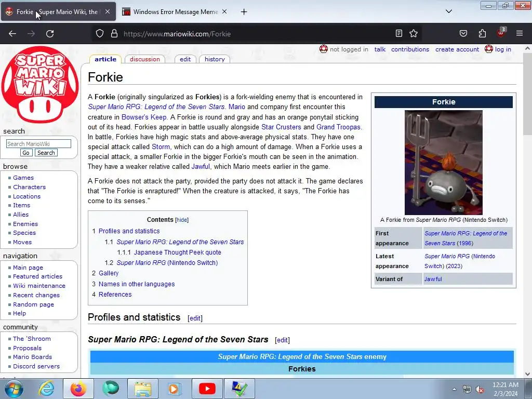Open the shield tracking protection icon
532x399 pixels.
[x=99, y=34]
